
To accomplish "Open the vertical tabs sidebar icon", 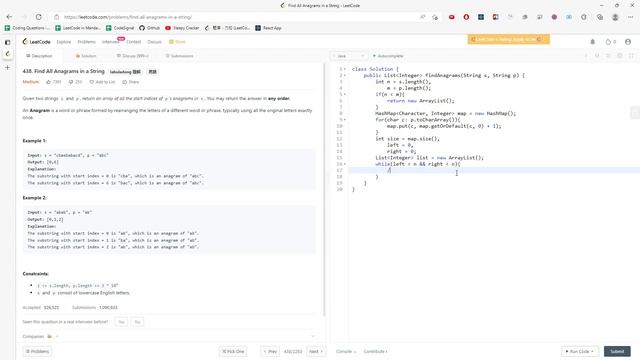I will click(x=7, y=42).
